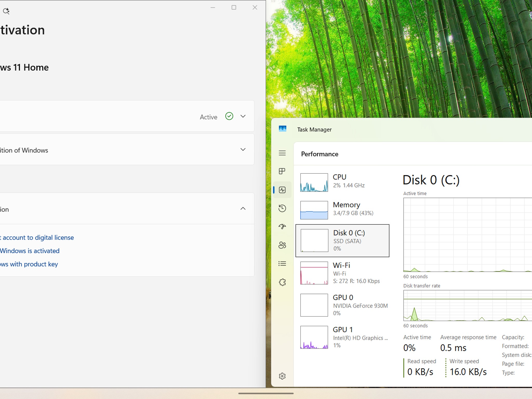Click the Task Manager app icon in title bar
The height and width of the screenshot is (399, 532).
coord(282,129)
